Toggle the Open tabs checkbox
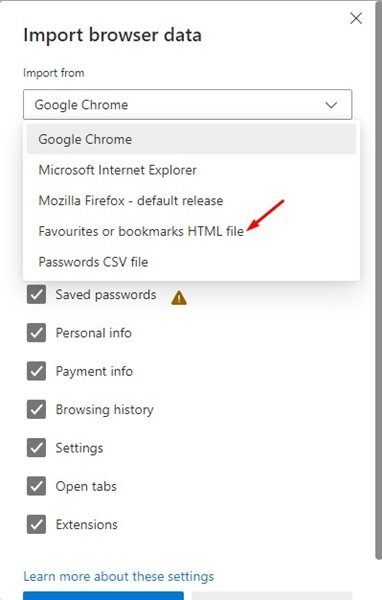382x600 pixels. [x=36, y=486]
